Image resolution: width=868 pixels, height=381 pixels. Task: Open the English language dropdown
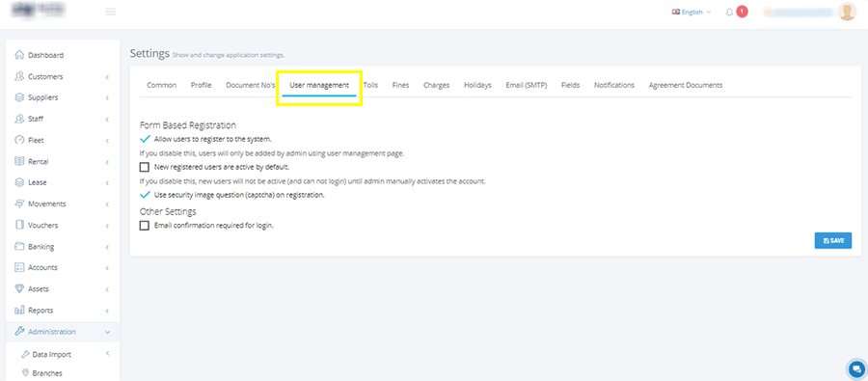click(x=692, y=12)
